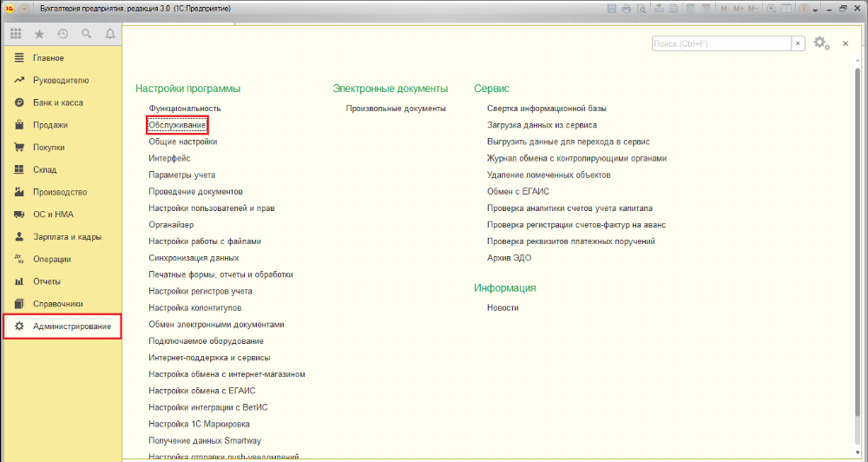Open the sections grid menu icon
Screen dimensions: 868x462
(16, 34)
